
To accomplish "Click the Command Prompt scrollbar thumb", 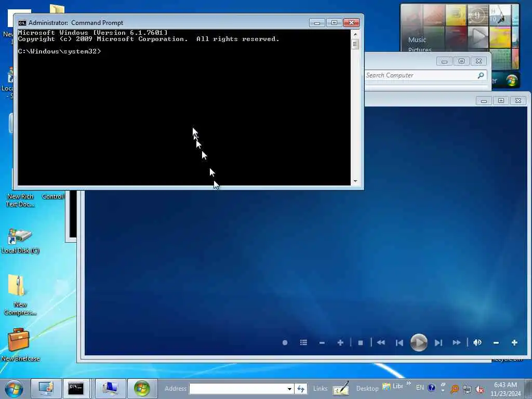I will 355,44.
